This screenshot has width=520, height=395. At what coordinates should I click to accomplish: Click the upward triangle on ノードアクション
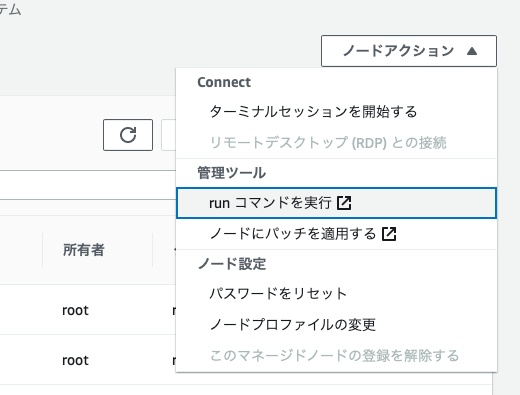click(x=472, y=51)
